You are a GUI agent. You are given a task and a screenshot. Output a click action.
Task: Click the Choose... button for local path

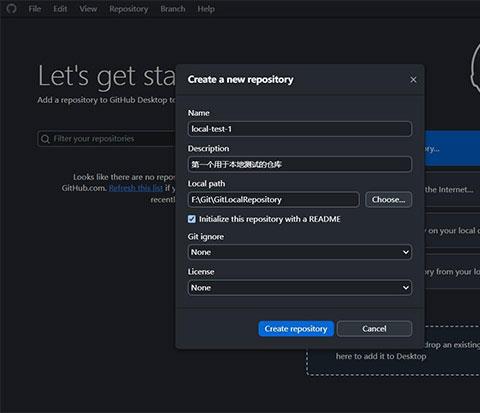(388, 200)
